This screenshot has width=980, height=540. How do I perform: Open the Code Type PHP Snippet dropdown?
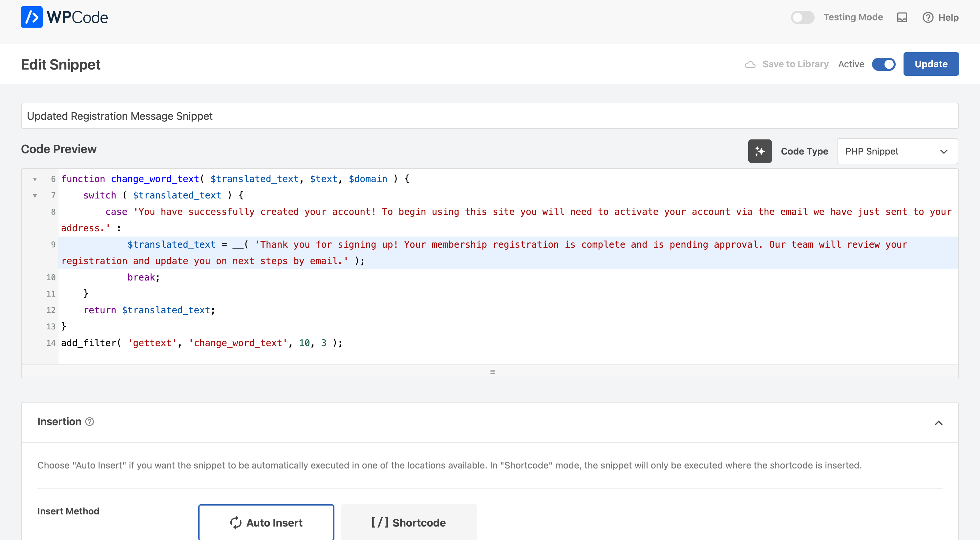897,151
